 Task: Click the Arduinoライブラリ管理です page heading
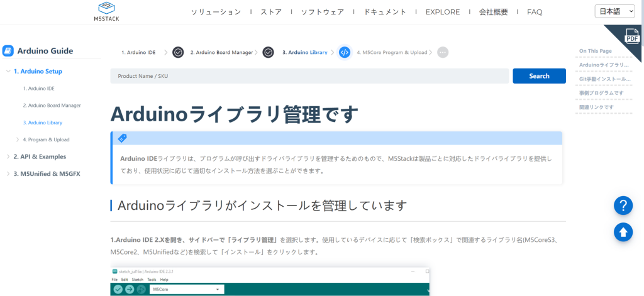point(235,114)
